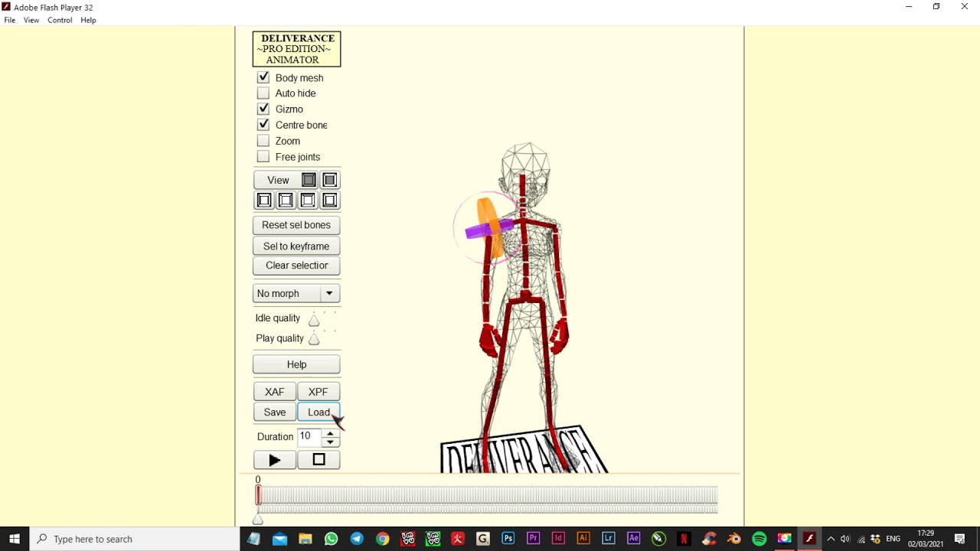Viewport: 980px width, 551px height.
Task: Launch Illustrator from the taskbar
Action: (583, 539)
